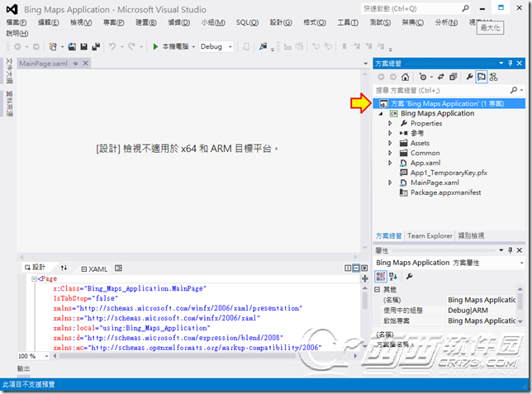Click the Open File toolbar icon
Viewport: 532px width, 394px height.
[x=72, y=46]
